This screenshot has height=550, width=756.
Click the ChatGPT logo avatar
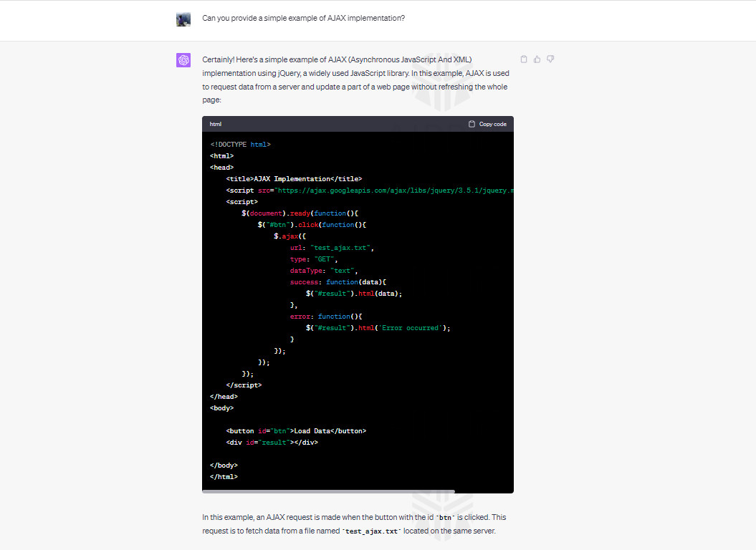coord(183,60)
